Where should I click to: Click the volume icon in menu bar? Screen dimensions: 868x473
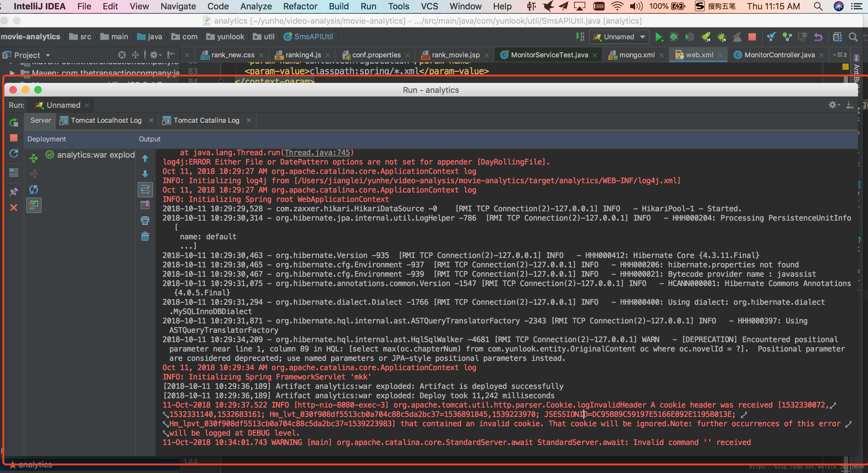pyautogui.click(x=636, y=6)
